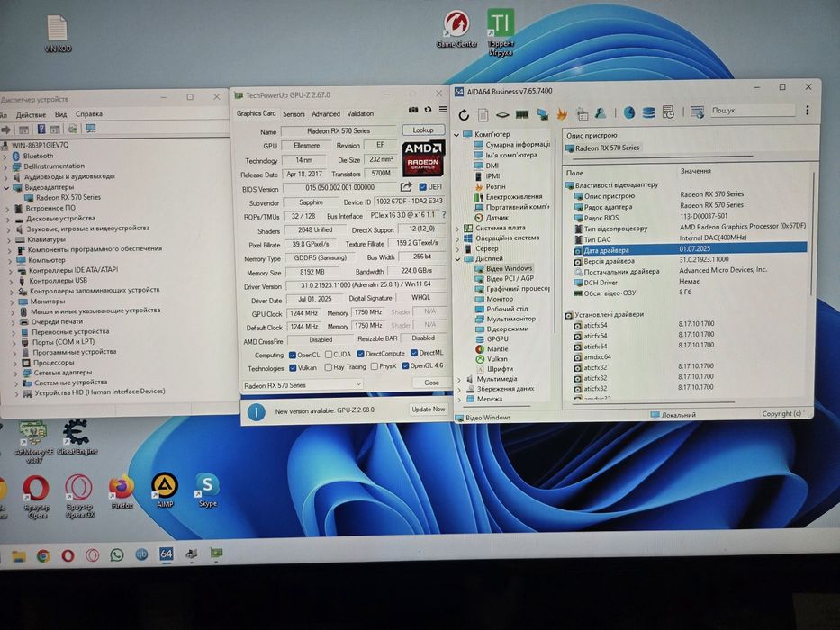
Task: Click the AIDA64 Пошук search field
Action: coord(753,110)
